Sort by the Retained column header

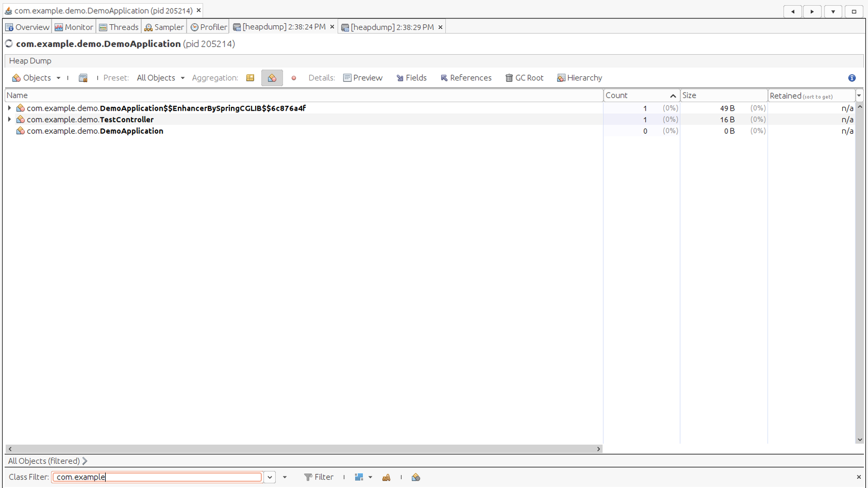click(811, 95)
